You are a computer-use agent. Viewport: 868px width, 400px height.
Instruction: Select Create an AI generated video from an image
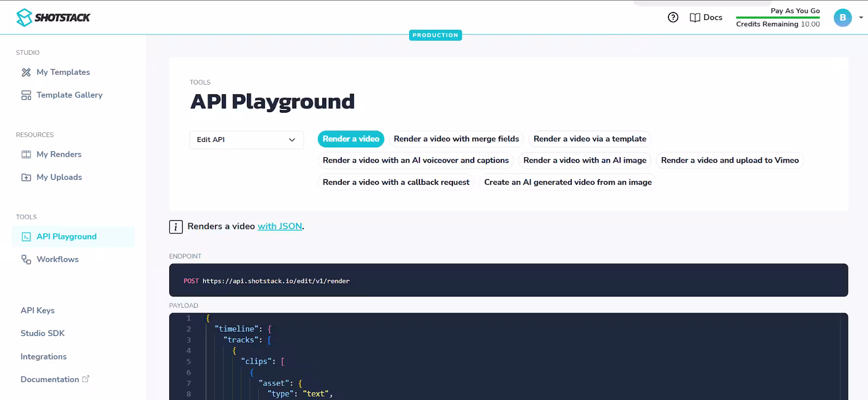[568, 182]
